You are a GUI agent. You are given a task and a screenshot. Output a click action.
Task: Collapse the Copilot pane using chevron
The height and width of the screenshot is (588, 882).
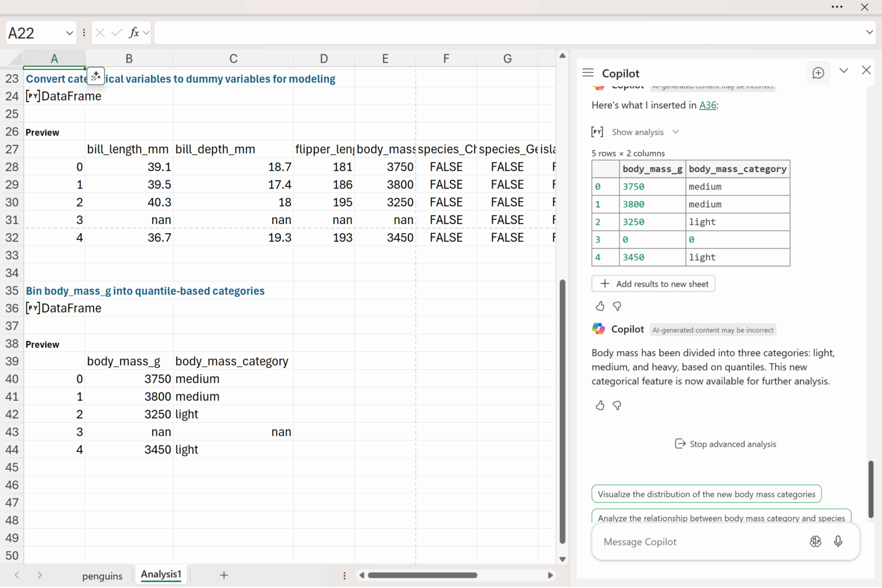tap(844, 71)
